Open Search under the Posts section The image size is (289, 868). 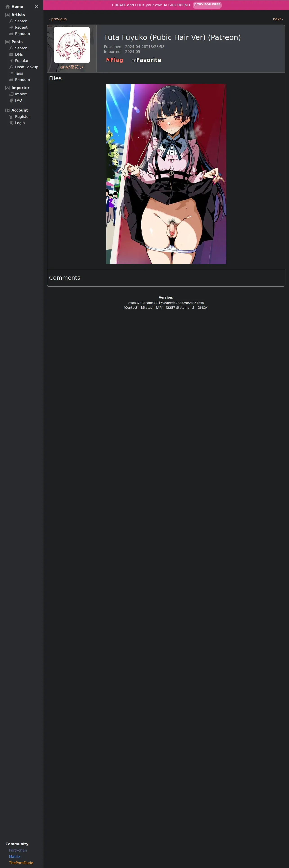point(21,48)
